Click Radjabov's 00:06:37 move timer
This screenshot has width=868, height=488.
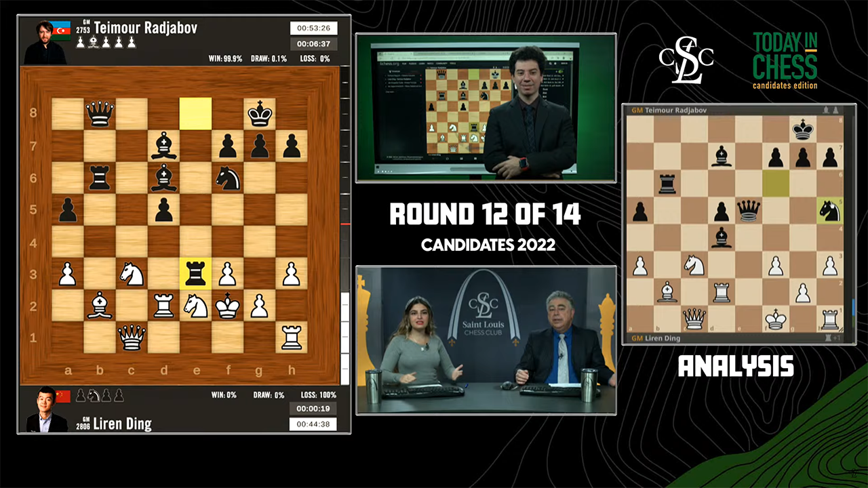[x=313, y=44]
